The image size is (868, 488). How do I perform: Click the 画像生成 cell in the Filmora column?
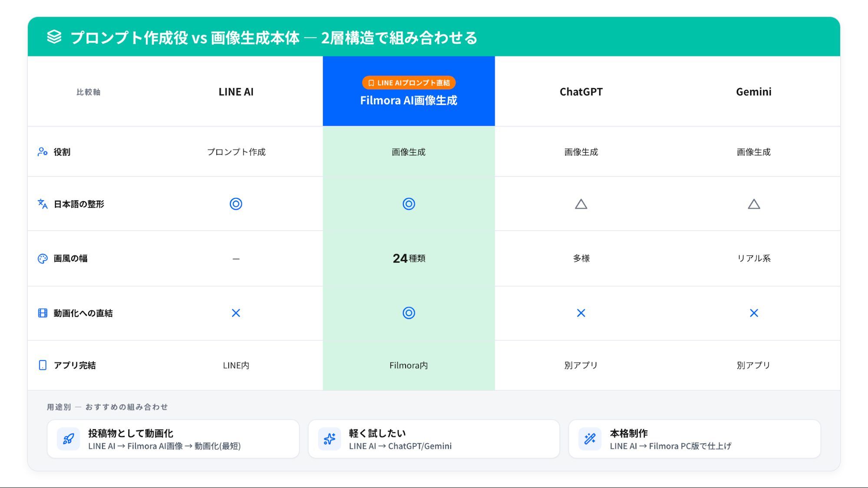point(409,152)
